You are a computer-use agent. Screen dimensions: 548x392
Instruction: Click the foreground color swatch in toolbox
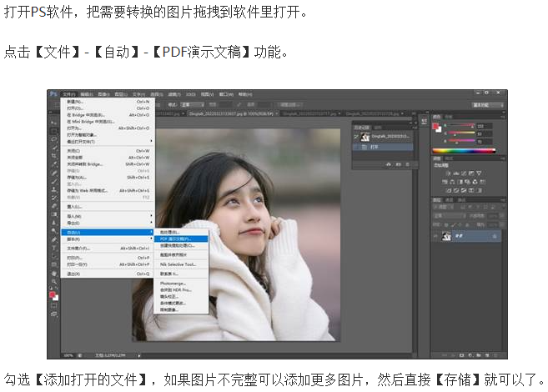[x=52, y=294]
